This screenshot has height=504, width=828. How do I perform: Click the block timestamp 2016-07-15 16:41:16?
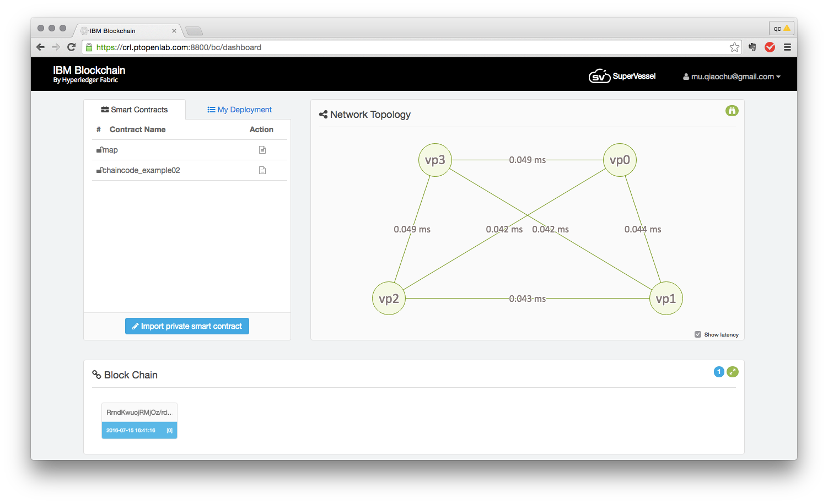[x=131, y=430]
